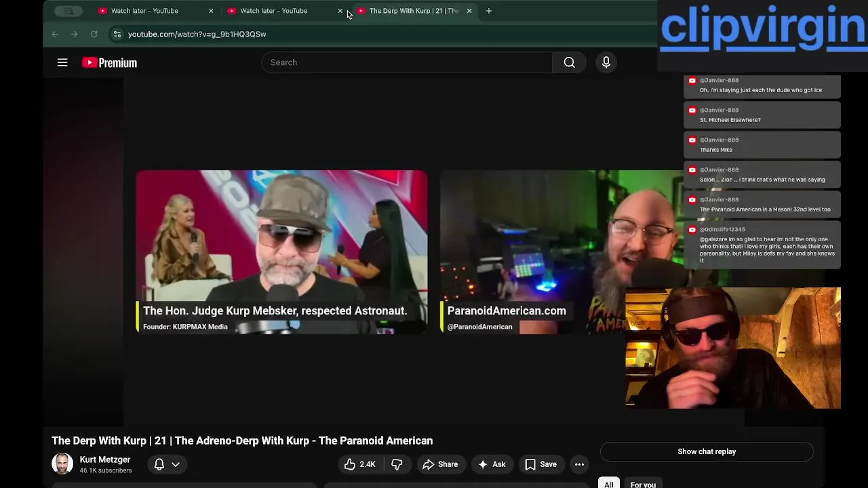The image size is (868, 488).
Task: Select the For you filter chip
Action: [643, 485]
